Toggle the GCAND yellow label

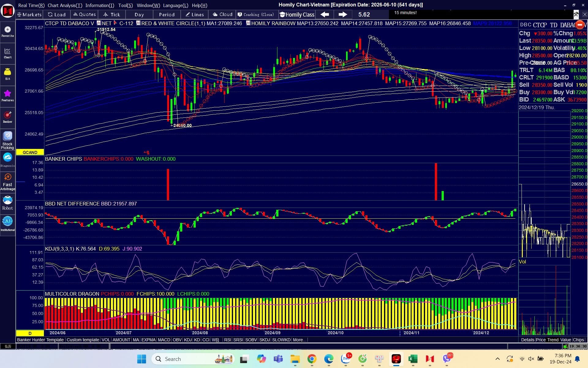30,152
